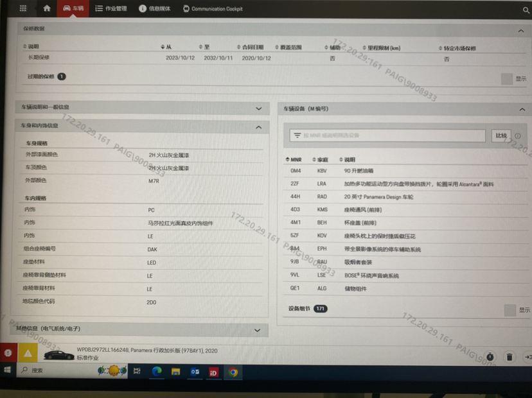Open File Explorer from the taskbar
Screen dimensions: 532x398
pyautogui.click(x=175, y=372)
